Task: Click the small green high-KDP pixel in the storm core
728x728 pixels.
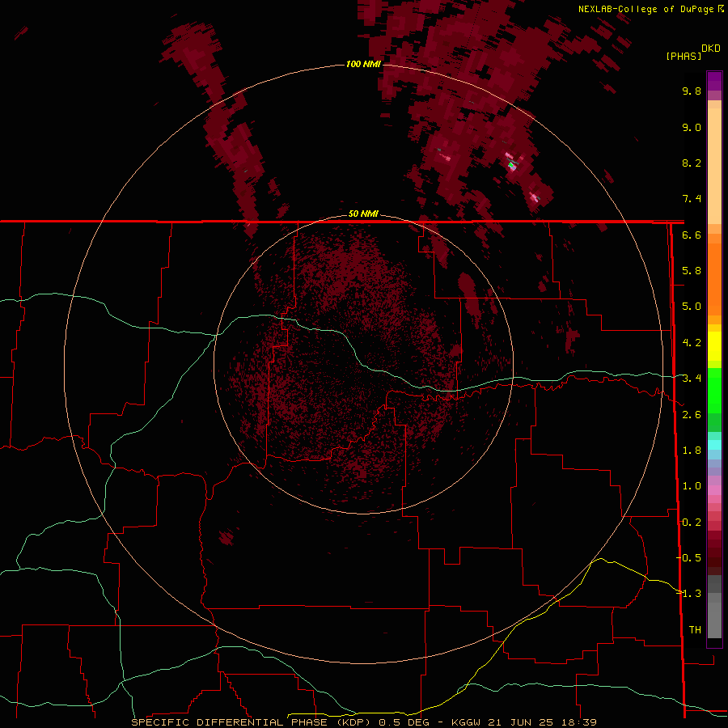Action: 510,164
